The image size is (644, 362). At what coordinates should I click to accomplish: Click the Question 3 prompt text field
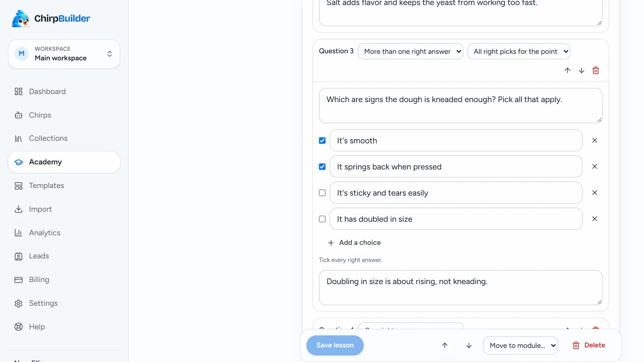pos(460,105)
